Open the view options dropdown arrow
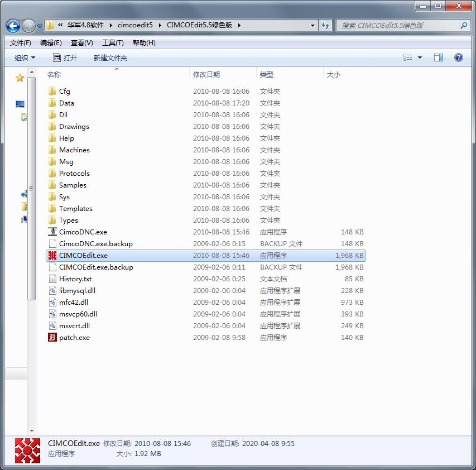The height and width of the screenshot is (470, 476). tap(420, 57)
